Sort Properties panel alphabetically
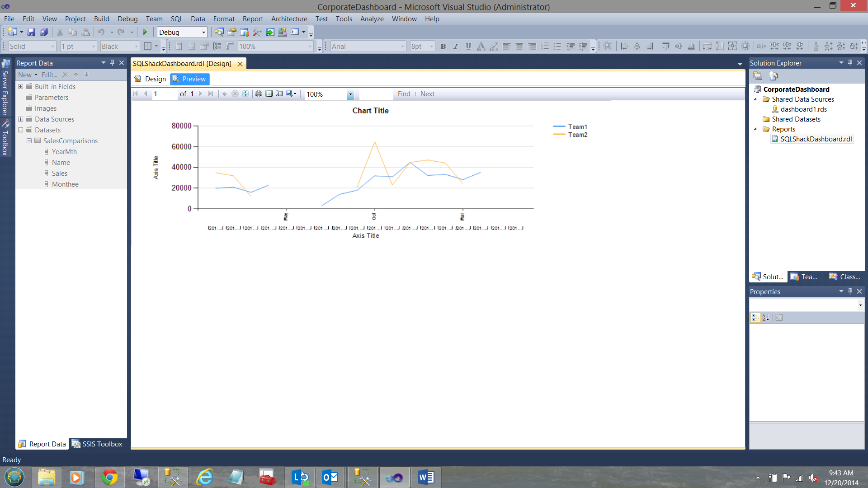The height and width of the screenshot is (488, 868). (765, 318)
